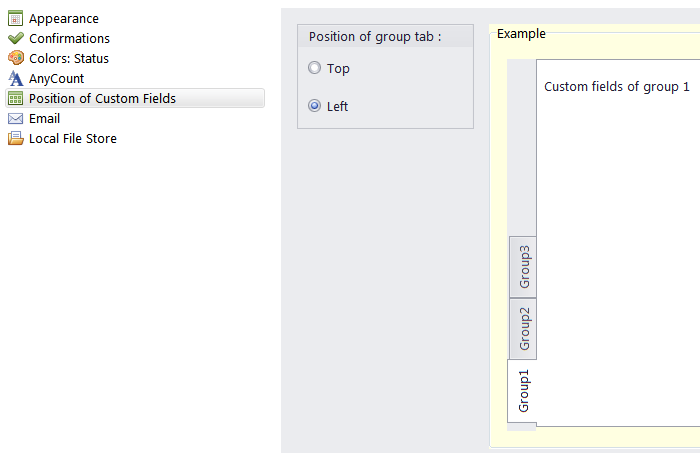Click the Custom fields of group 1 area
Image resolution: width=700 pixels, height=453 pixels.
(x=617, y=87)
